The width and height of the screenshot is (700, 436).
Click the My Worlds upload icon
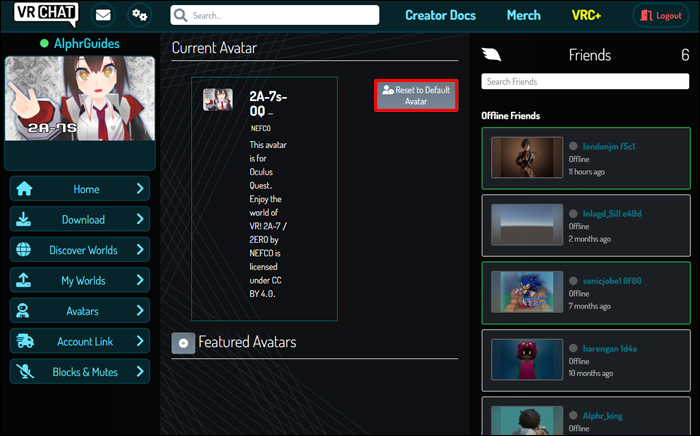click(23, 280)
